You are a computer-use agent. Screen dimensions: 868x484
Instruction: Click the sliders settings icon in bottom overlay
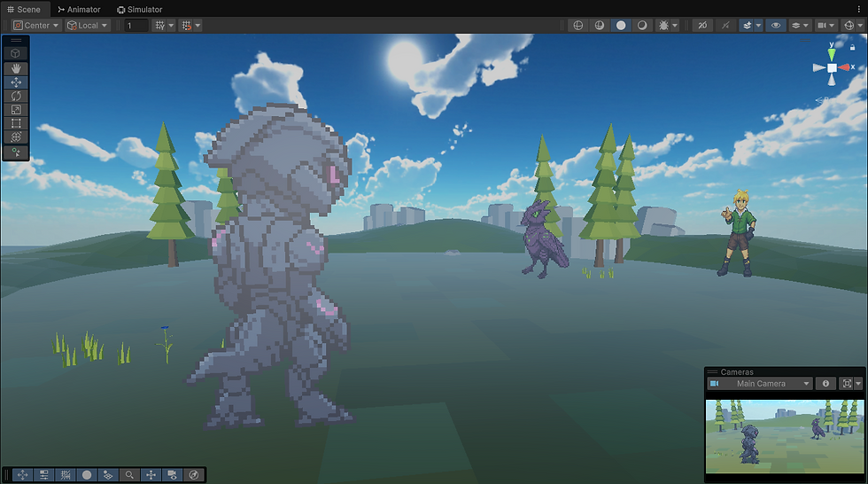tap(44, 475)
